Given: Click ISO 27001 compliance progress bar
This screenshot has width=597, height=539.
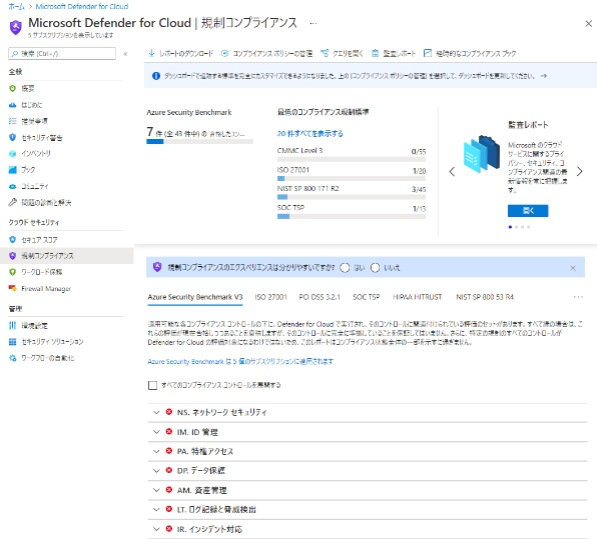Looking at the screenshot, I should coord(351,178).
